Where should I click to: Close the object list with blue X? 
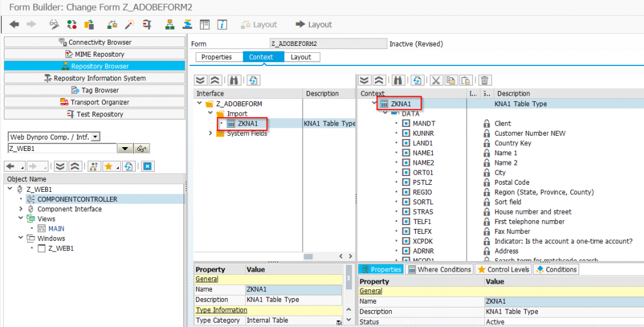pyautogui.click(x=147, y=167)
